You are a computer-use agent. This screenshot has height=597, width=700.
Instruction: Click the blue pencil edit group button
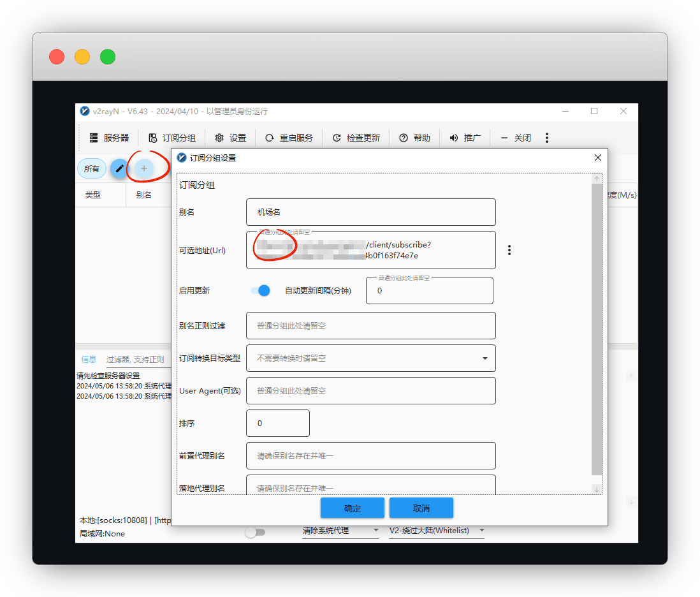tap(119, 168)
